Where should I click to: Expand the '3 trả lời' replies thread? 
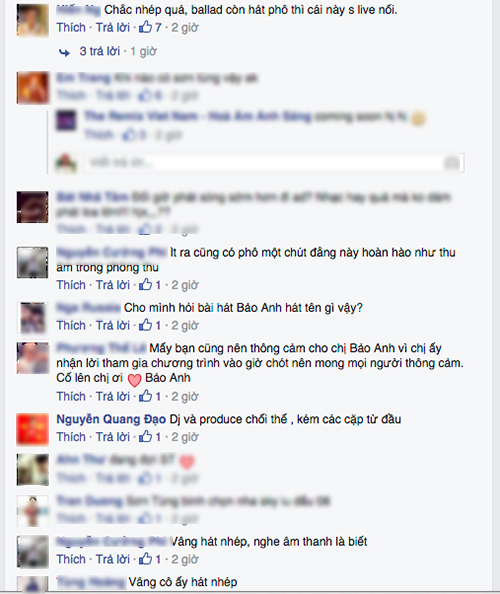pos(100,51)
